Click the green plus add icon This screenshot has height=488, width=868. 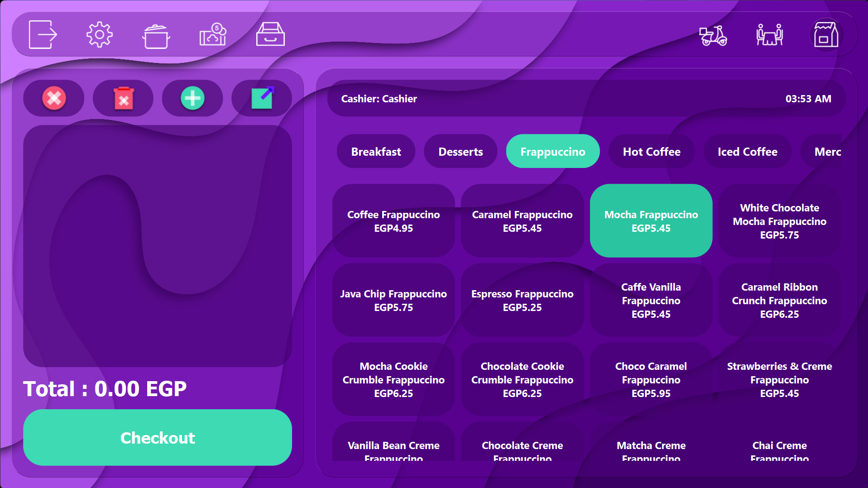(x=192, y=98)
